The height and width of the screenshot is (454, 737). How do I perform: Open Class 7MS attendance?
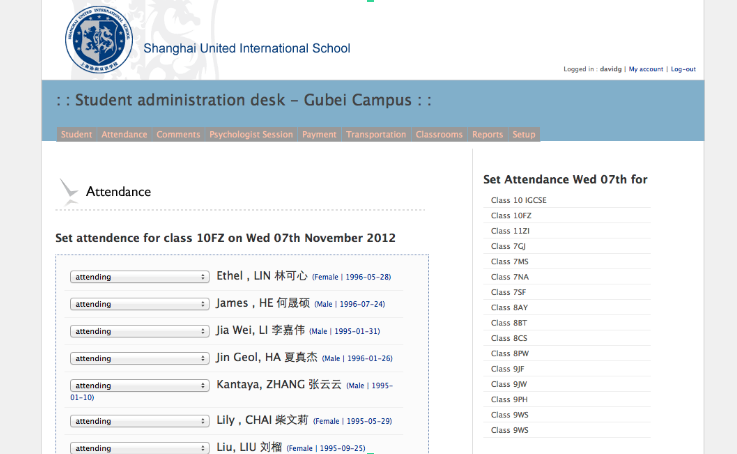click(x=510, y=261)
